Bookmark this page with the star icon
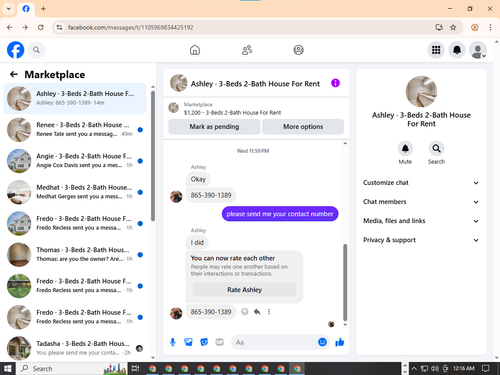The height and width of the screenshot is (375, 500). [x=453, y=27]
